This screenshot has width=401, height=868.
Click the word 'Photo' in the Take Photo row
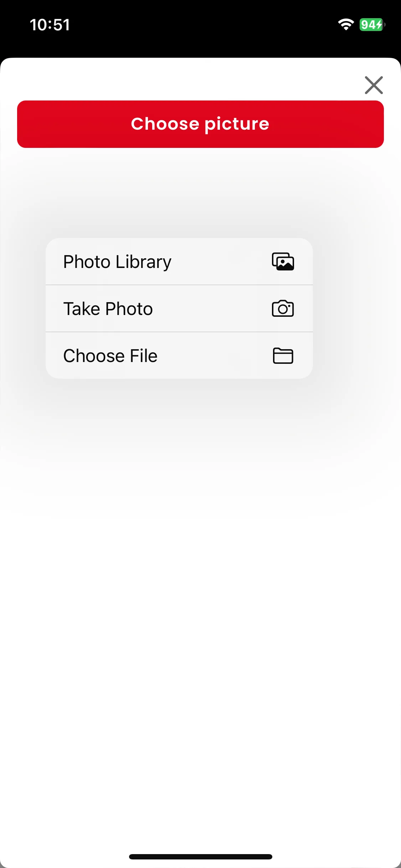tap(129, 309)
